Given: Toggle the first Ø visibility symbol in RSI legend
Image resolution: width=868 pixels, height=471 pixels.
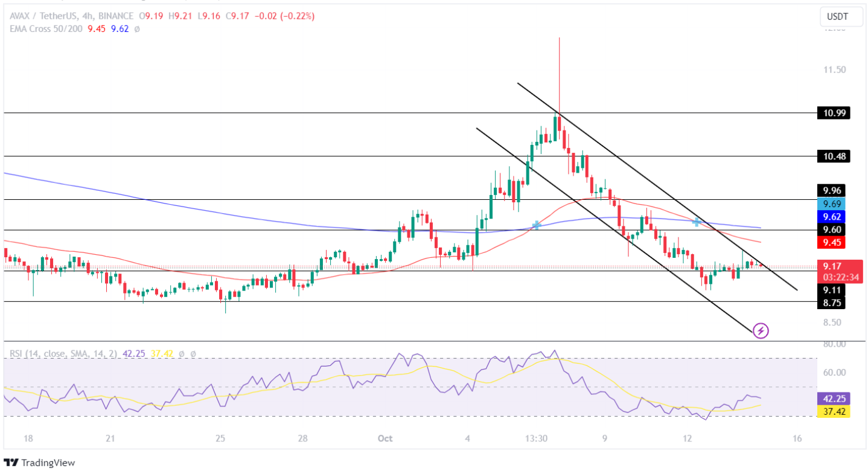Looking at the screenshot, I should tap(181, 353).
